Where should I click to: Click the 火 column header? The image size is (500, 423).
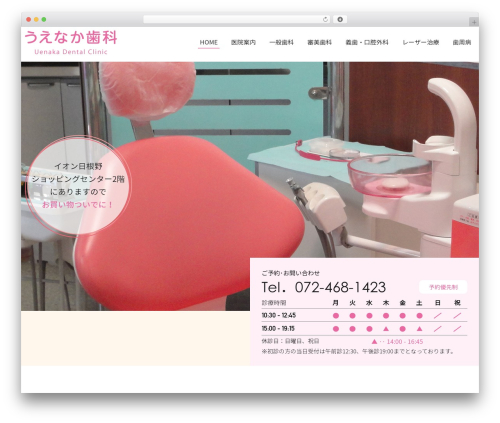(x=352, y=303)
